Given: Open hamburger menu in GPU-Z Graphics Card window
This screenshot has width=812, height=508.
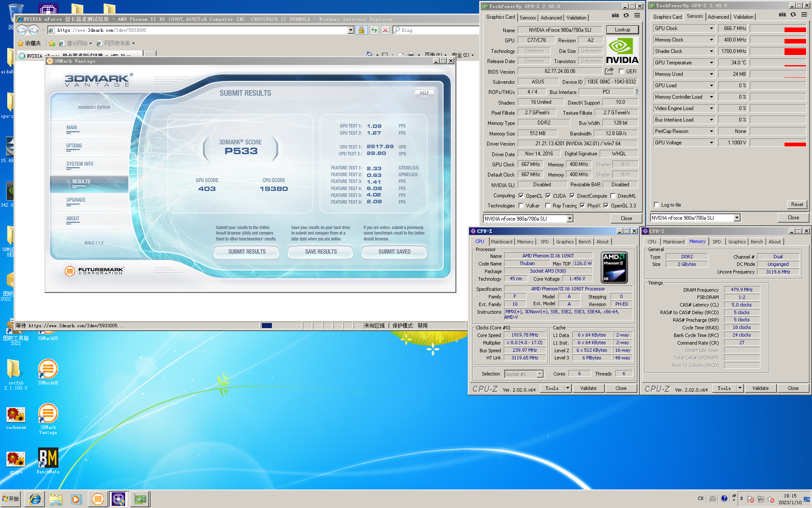Looking at the screenshot, I should 637,16.
